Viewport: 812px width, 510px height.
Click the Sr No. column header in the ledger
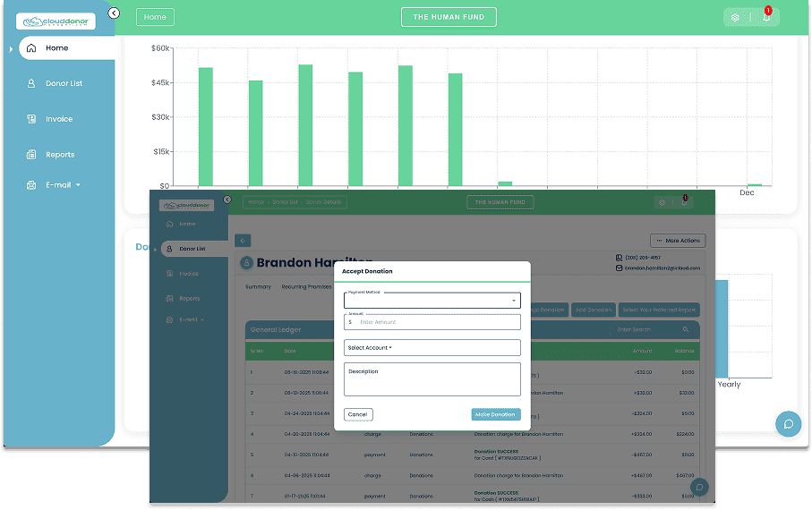pyautogui.click(x=257, y=351)
